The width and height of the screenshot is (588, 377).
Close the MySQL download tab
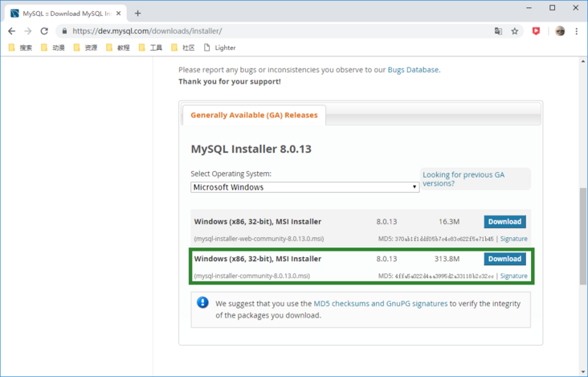tap(119, 13)
